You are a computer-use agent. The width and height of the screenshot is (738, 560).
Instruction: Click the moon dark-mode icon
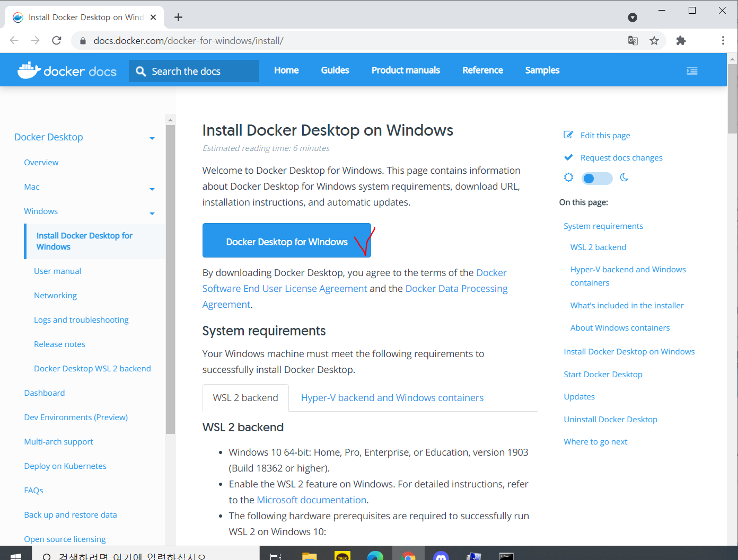(624, 177)
